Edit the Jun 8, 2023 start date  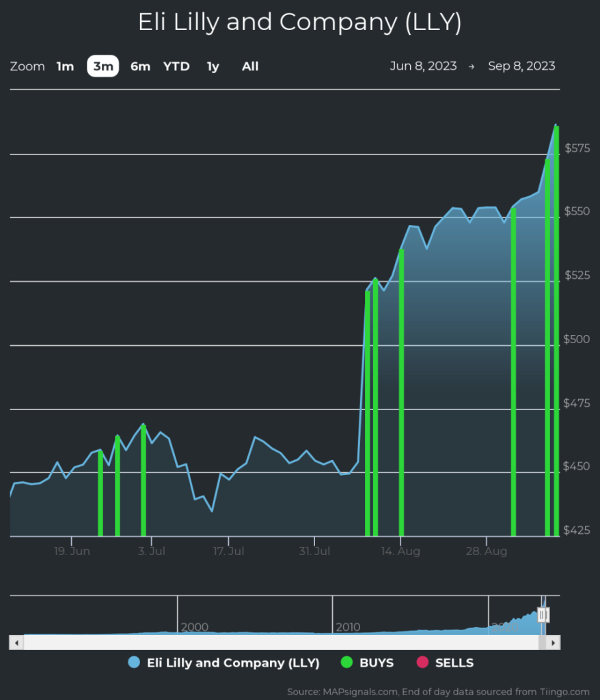pyautogui.click(x=423, y=66)
